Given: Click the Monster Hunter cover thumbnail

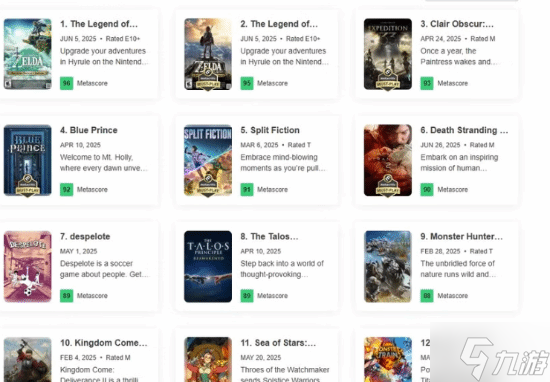Looking at the screenshot, I should 388,267.
